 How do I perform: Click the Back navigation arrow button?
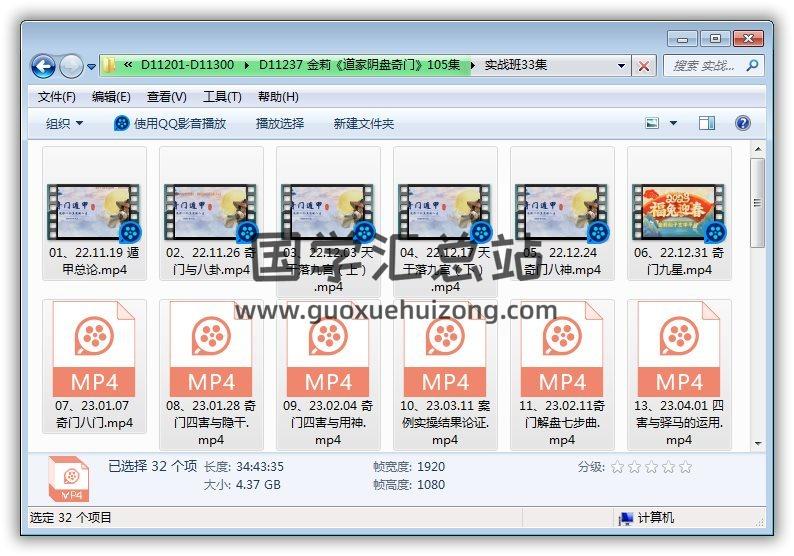(x=43, y=67)
